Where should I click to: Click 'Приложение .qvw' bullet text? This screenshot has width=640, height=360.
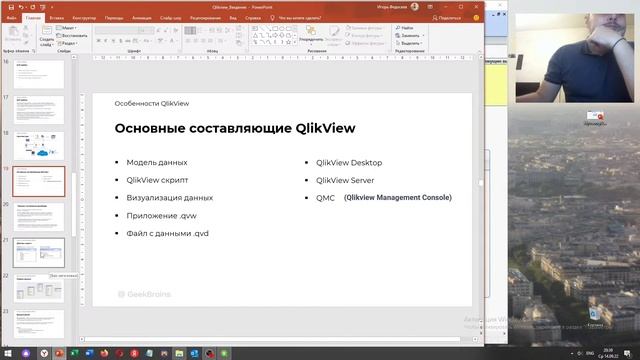pos(161,216)
